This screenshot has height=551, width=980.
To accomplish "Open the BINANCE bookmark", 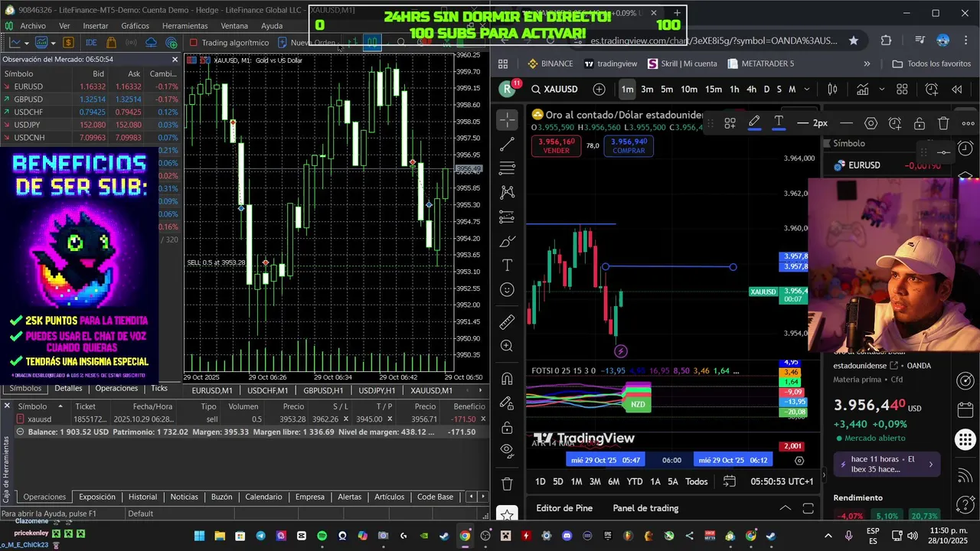I will (550, 64).
